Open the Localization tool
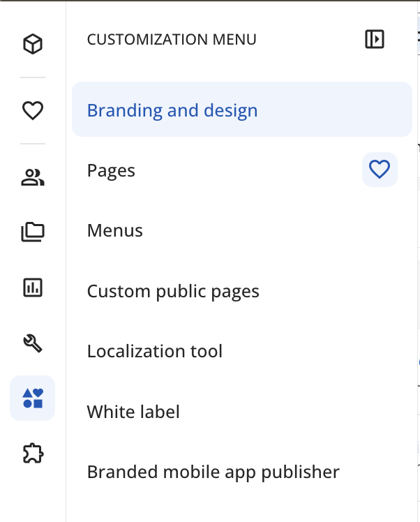 click(x=155, y=351)
